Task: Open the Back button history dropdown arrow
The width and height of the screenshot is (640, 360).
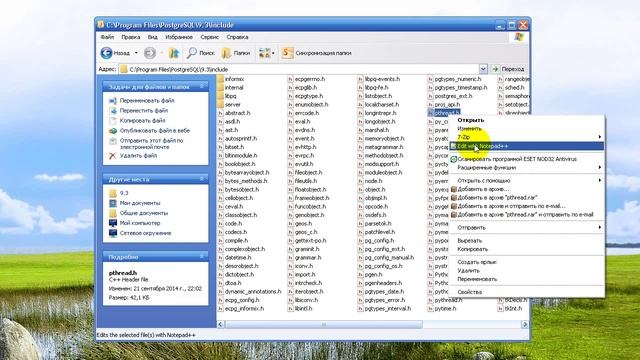Action: tap(136, 53)
